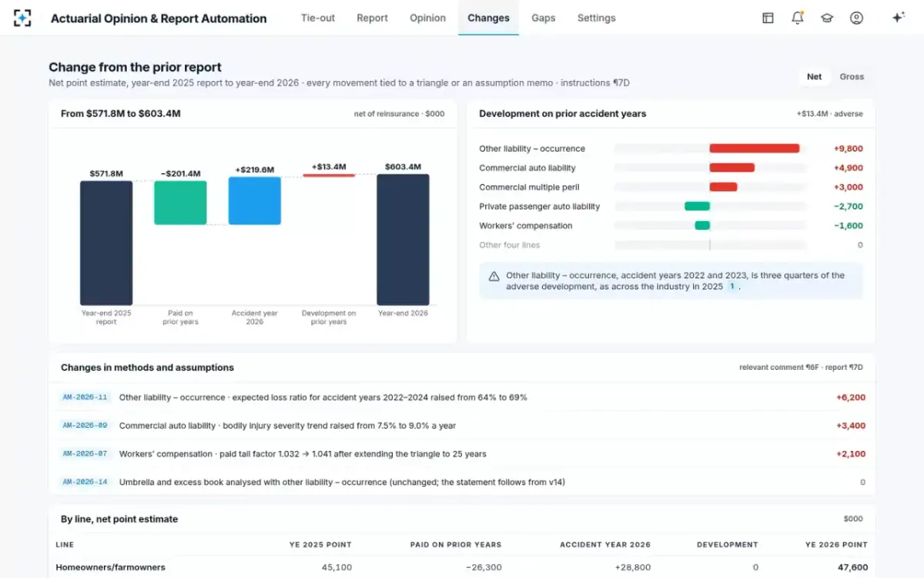Screen dimensions: 924x578
Task: Click footnote reference 1 in the note
Action: tap(731, 287)
